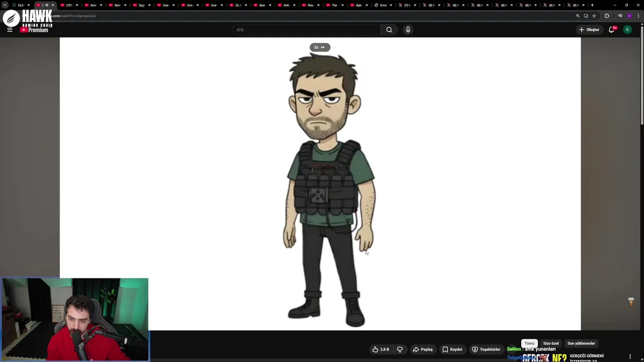Close the Kick browser tab

tap(29, 5)
